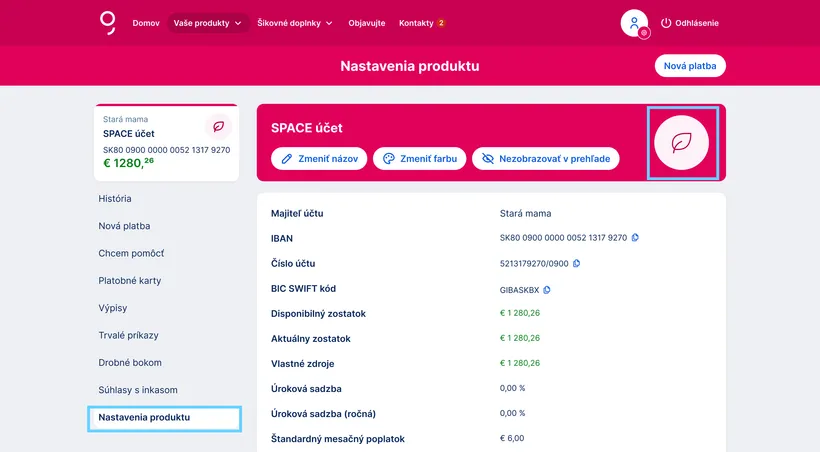Open the Domov menu item
820x452 pixels.
click(x=146, y=23)
